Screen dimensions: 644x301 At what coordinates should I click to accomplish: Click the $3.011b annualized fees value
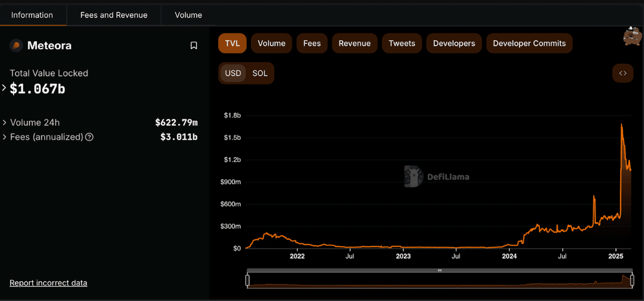coord(179,137)
